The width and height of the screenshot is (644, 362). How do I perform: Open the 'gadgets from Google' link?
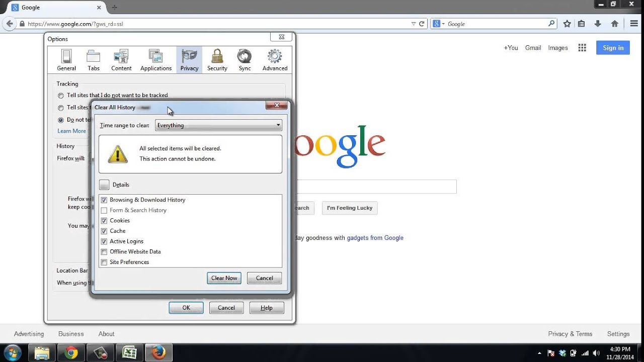[375, 238]
